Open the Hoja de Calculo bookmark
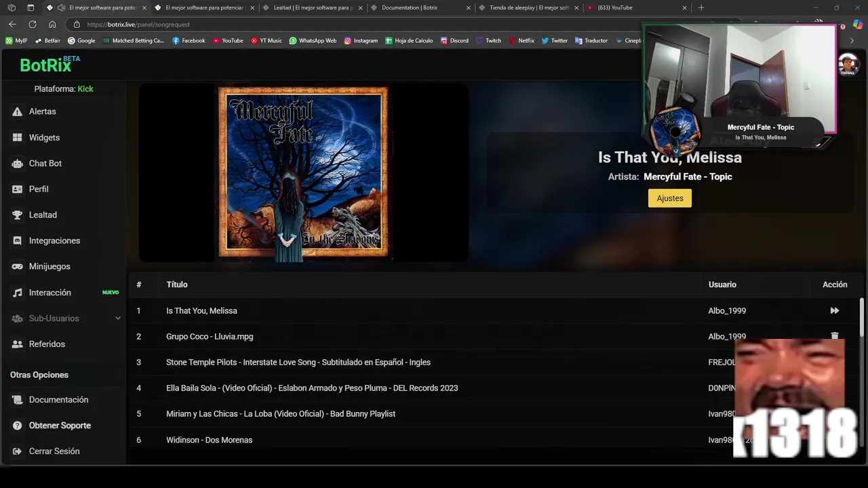Screen dimensions: 868x488 click(x=409, y=41)
